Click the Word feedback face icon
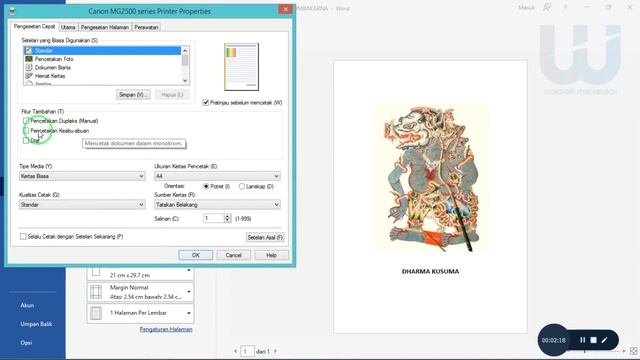Screen dimensions: 640x360 point(547,8)
